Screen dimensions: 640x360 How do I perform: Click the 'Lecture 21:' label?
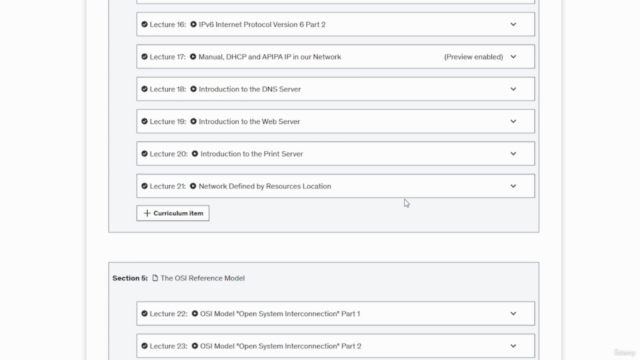[167, 186]
